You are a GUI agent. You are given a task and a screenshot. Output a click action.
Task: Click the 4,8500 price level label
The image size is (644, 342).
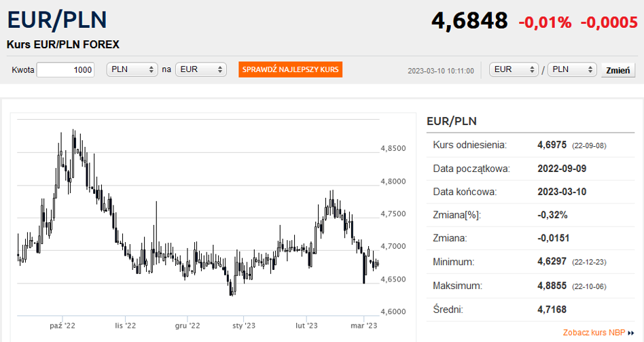(x=393, y=148)
